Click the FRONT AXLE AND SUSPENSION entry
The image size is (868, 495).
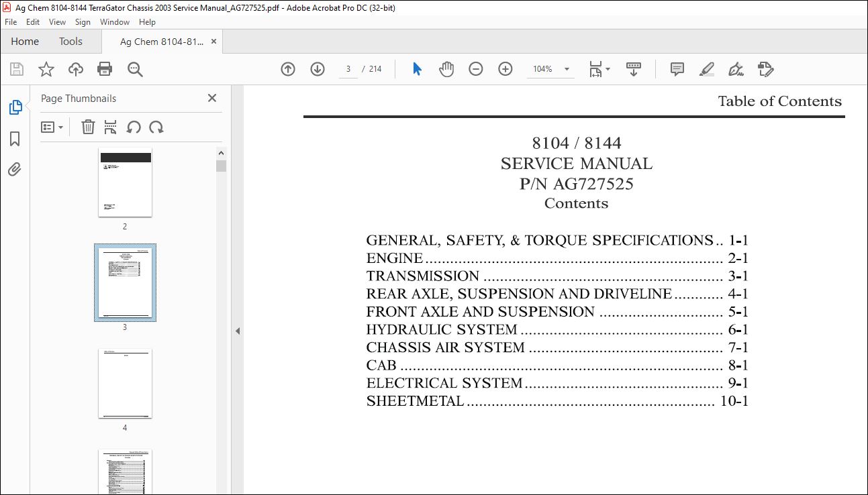click(557, 312)
